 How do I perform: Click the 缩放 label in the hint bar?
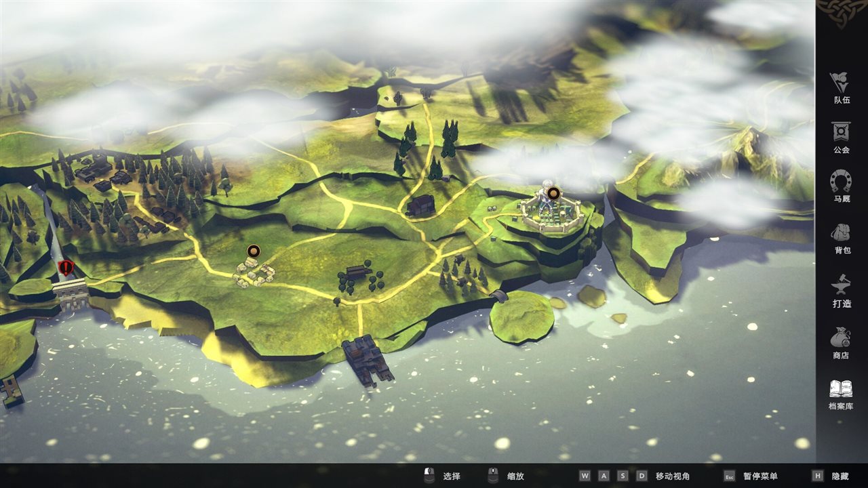tap(516, 476)
